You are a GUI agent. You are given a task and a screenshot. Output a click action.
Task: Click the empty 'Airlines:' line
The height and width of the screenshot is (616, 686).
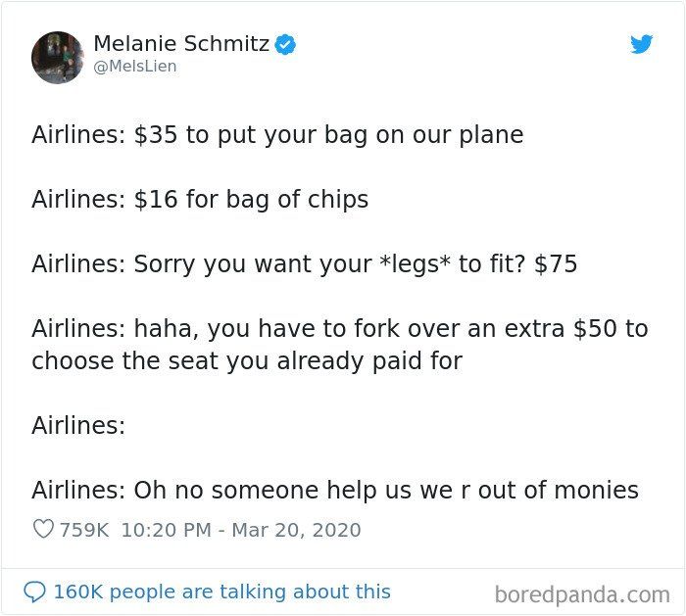[x=78, y=425]
